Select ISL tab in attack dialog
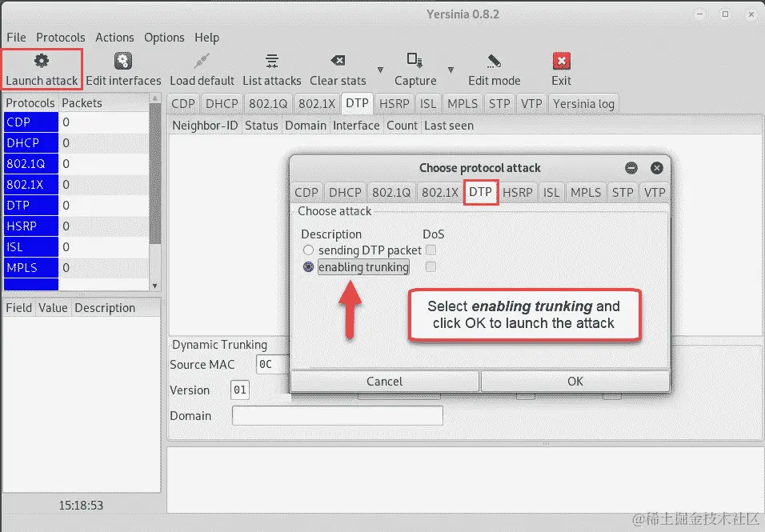This screenshot has width=765, height=532. tap(551, 193)
